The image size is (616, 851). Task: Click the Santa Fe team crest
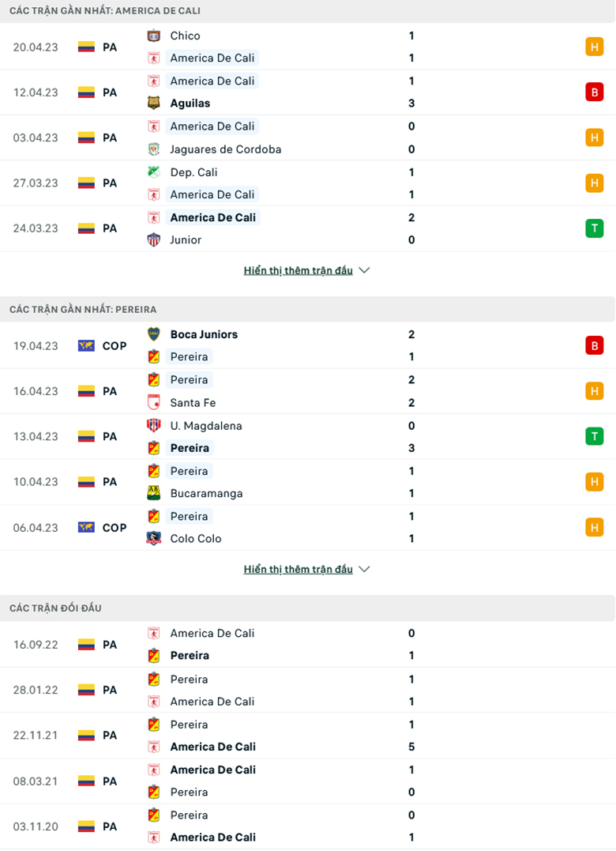click(x=154, y=402)
